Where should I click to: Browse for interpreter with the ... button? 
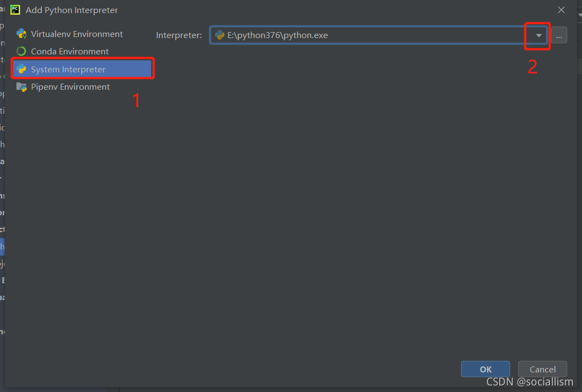tap(559, 35)
